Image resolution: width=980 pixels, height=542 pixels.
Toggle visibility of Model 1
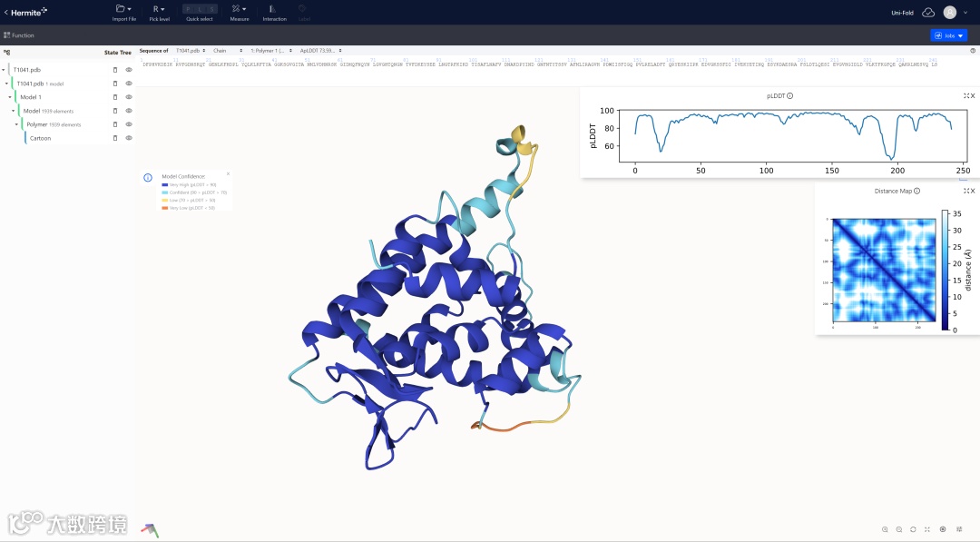coord(129,97)
